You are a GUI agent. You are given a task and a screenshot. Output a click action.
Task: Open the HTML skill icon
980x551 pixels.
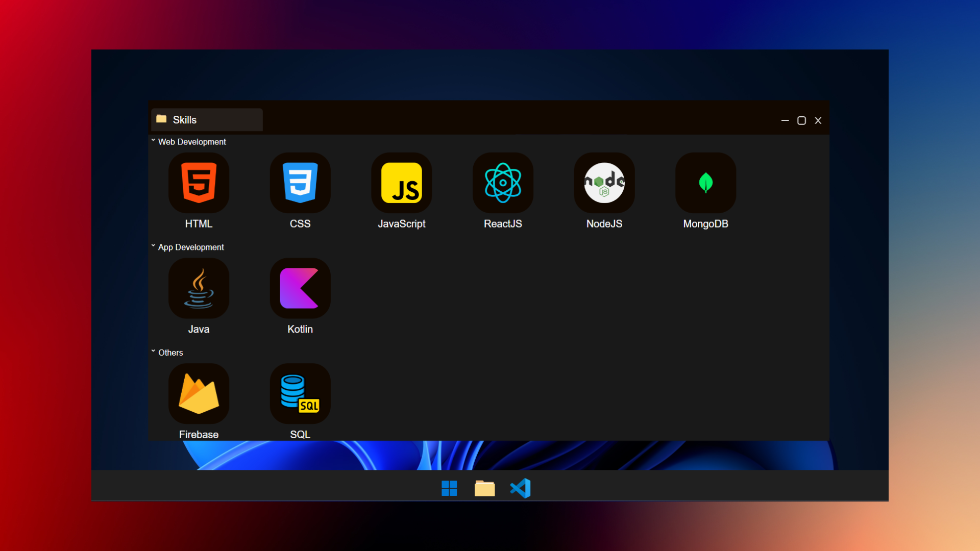pos(199,183)
